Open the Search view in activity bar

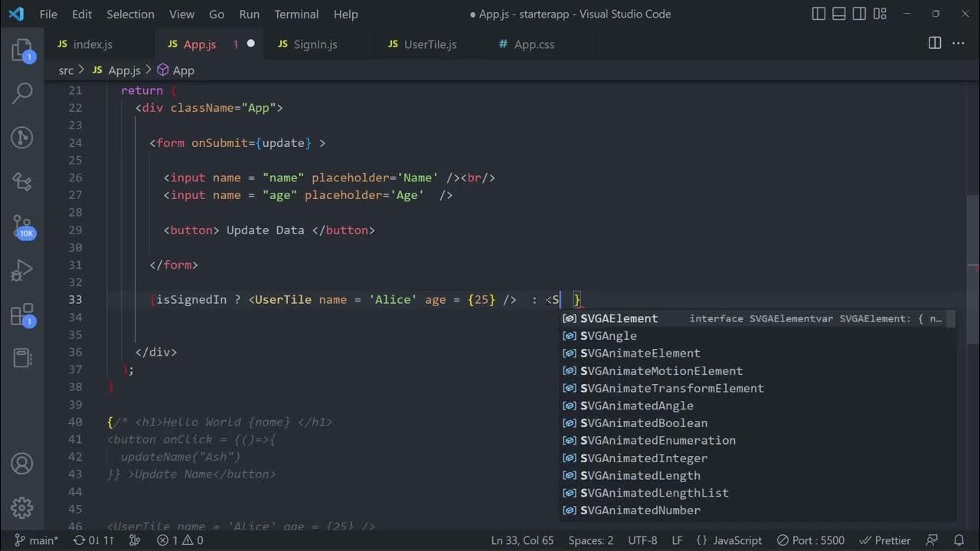click(x=22, y=94)
